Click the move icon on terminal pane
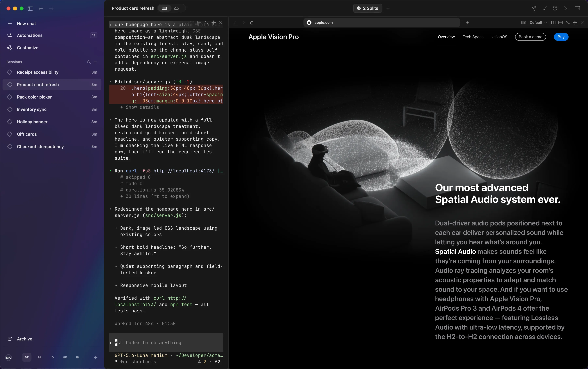 coord(214,23)
